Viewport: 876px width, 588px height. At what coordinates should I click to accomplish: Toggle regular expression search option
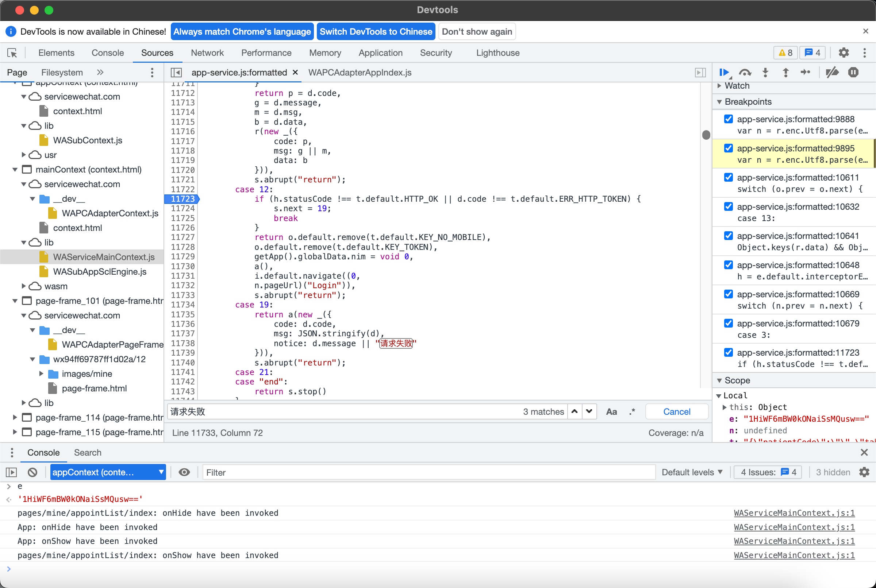coord(632,411)
